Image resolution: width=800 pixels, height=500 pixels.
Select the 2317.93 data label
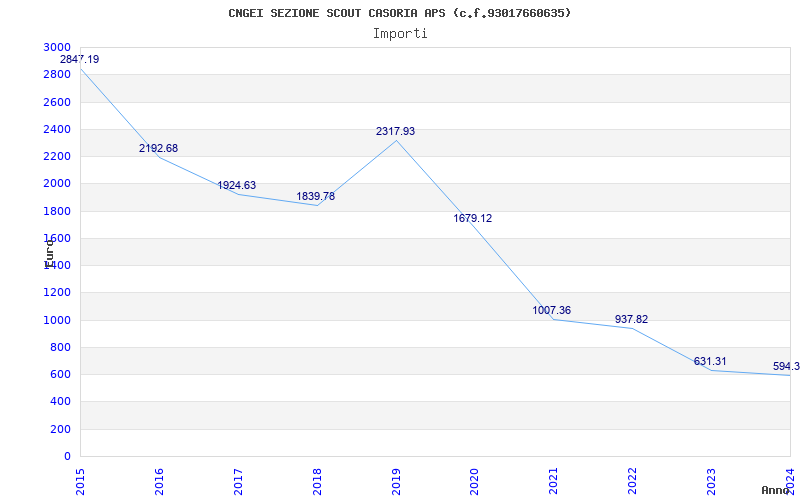tap(395, 132)
